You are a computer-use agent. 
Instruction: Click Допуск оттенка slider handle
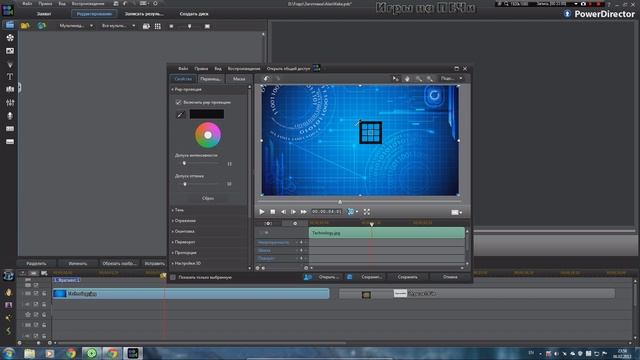click(x=185, y=184)
